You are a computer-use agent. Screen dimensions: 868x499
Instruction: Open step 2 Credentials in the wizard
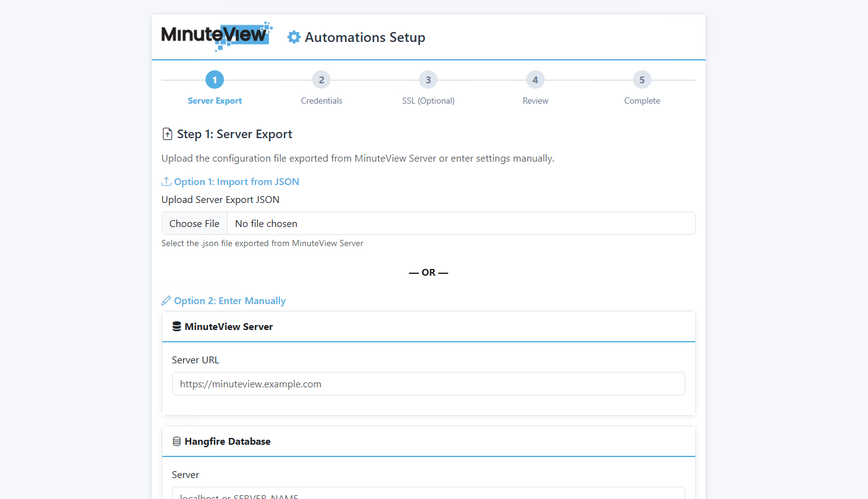321,79
